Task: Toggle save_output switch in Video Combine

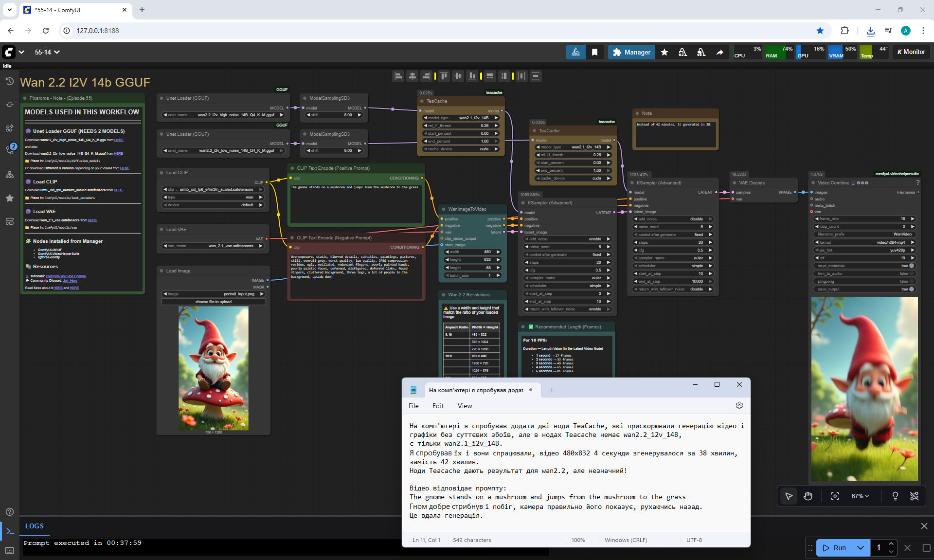Action: 911,289
